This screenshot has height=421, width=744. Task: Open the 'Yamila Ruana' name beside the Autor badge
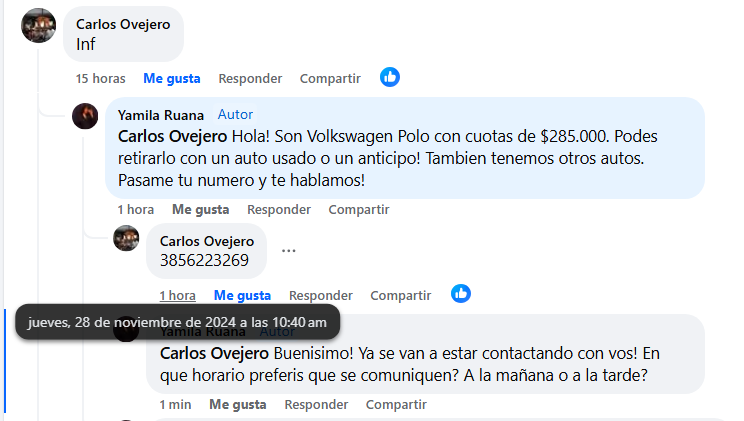[161, 115]
